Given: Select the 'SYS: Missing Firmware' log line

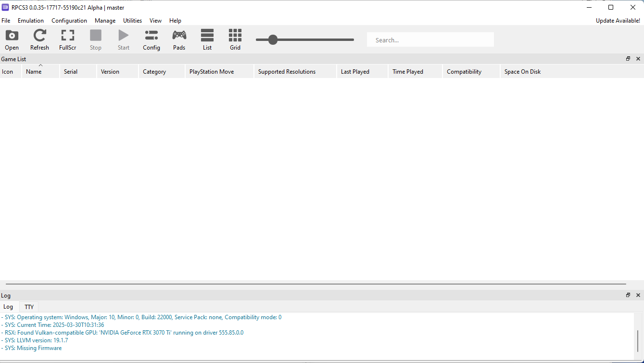Looking at the screenshot, I should (32, 348).
